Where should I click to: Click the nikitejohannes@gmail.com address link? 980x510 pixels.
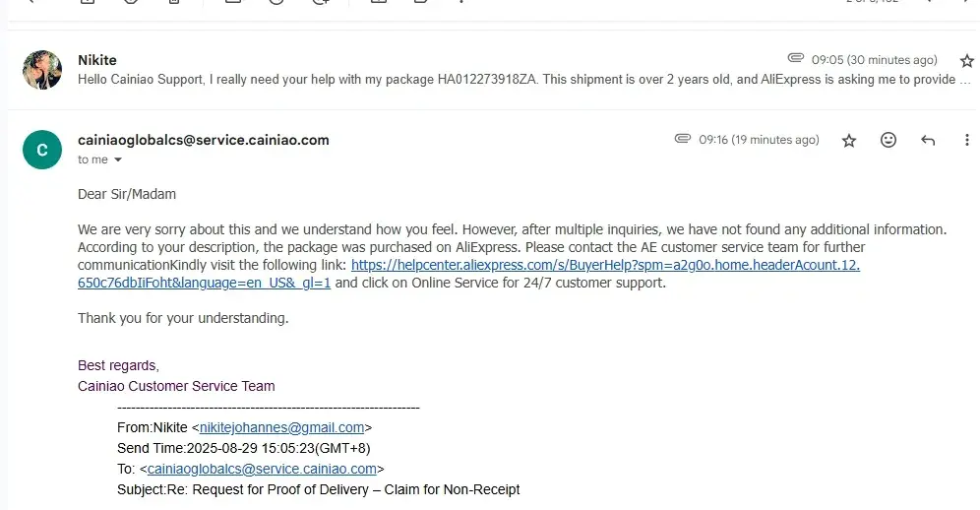coord(282,427)
